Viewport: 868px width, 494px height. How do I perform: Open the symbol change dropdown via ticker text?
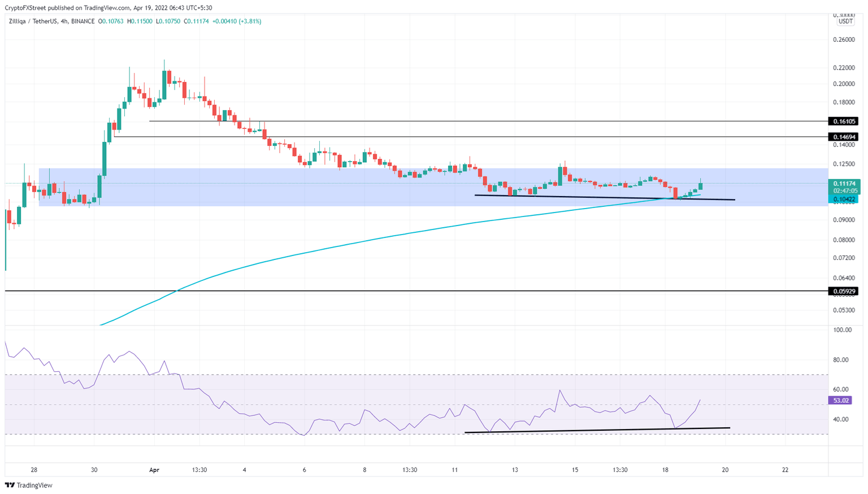pyautogui.click(x=34, y=21)
